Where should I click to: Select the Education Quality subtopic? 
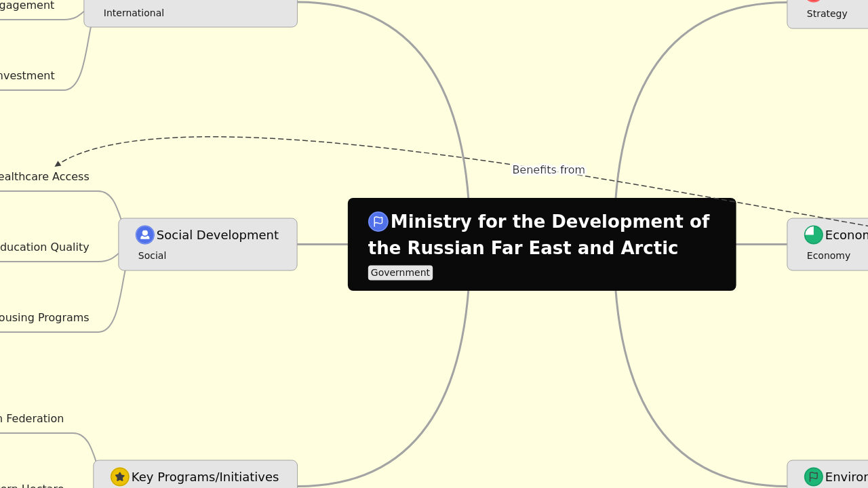(x=43, y=247)
